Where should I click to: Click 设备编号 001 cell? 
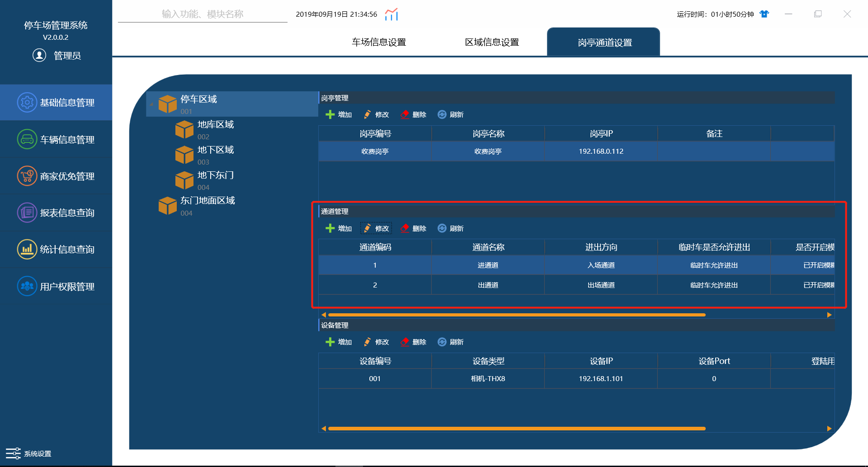pos(375,379)
